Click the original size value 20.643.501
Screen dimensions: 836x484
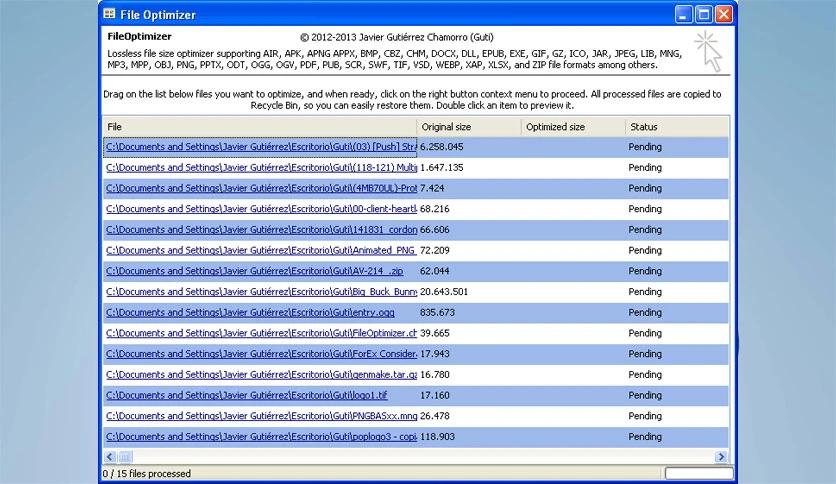pyautogui.click(x=444, y=292)
